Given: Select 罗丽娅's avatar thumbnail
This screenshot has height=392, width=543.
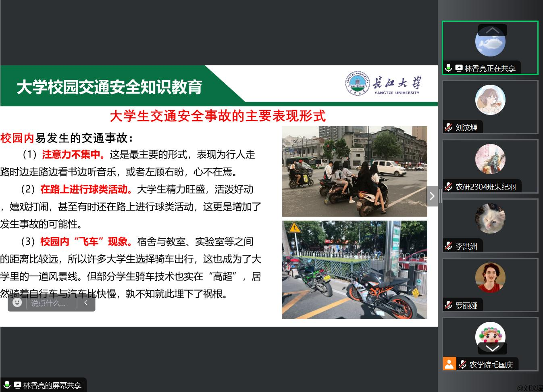Looking at the screenshot, I should pyautogui.click(x=490, y=278).
